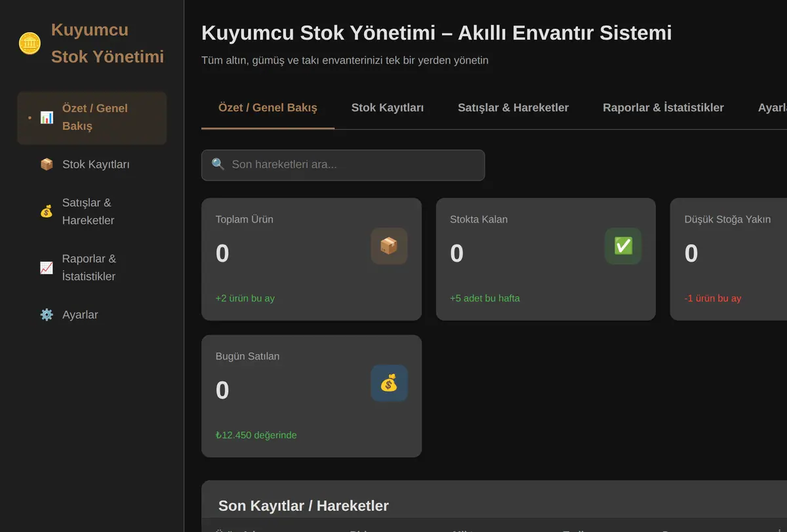Click the +2 ürün bu ay text
The width and height of the screenshot is (787, 532).
pyautogui.click(x=245, y=298)
